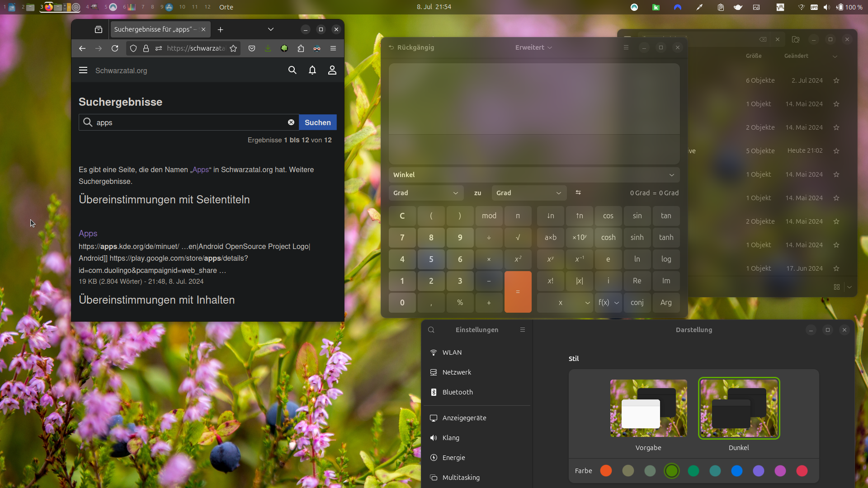This screenshot has width=868, height=488.
Task: Click the user account icon on Schwarzatal.org
Action: [x=332, y=70]
